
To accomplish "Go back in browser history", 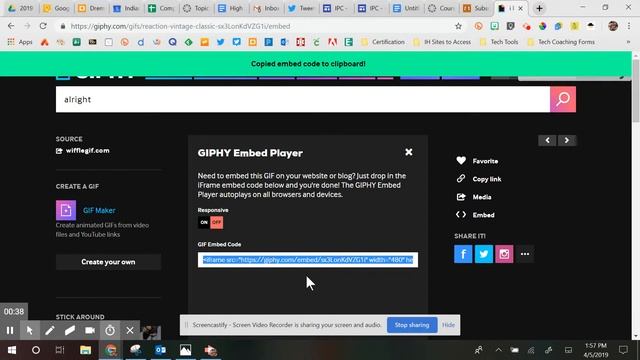I will 11,26.
